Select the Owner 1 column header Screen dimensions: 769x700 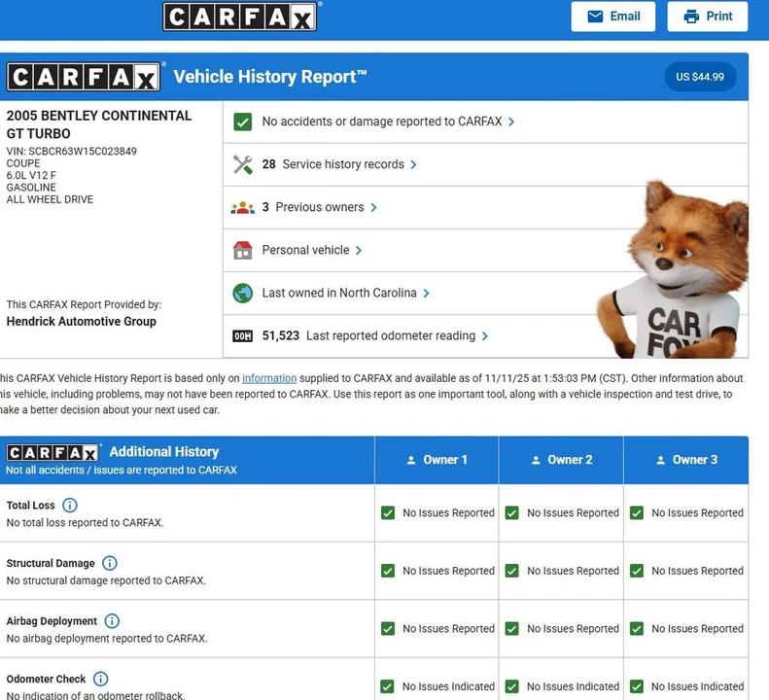point(437,460)
